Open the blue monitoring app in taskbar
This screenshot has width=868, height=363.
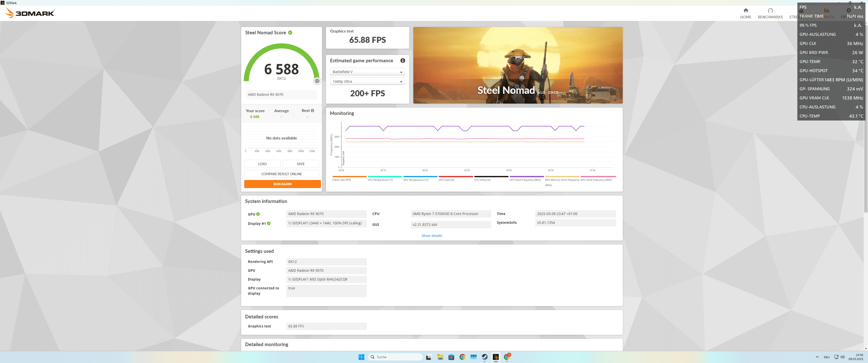[x=473, y=357]
